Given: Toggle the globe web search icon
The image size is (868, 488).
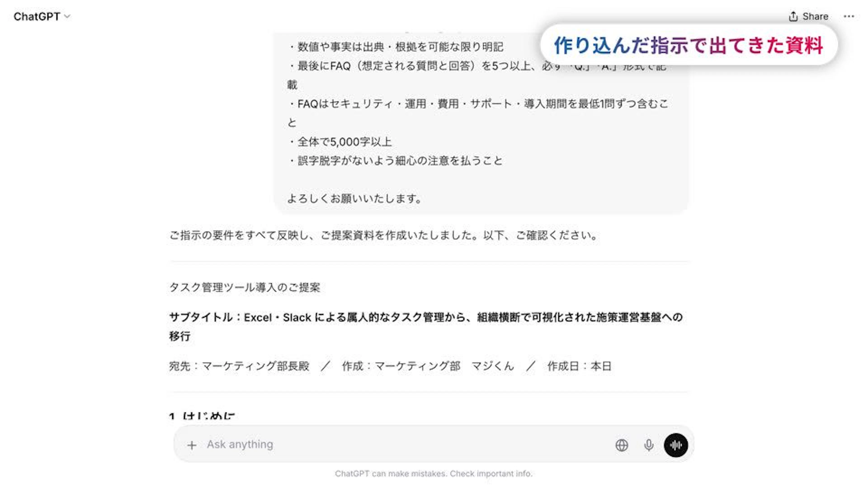Looking at the screenshot, I should point(621,445).
